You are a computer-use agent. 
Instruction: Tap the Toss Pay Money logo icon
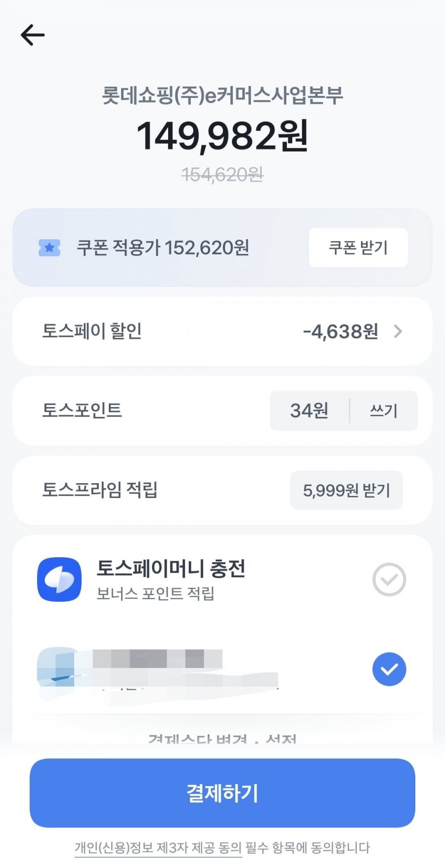[x=59, y=579]
